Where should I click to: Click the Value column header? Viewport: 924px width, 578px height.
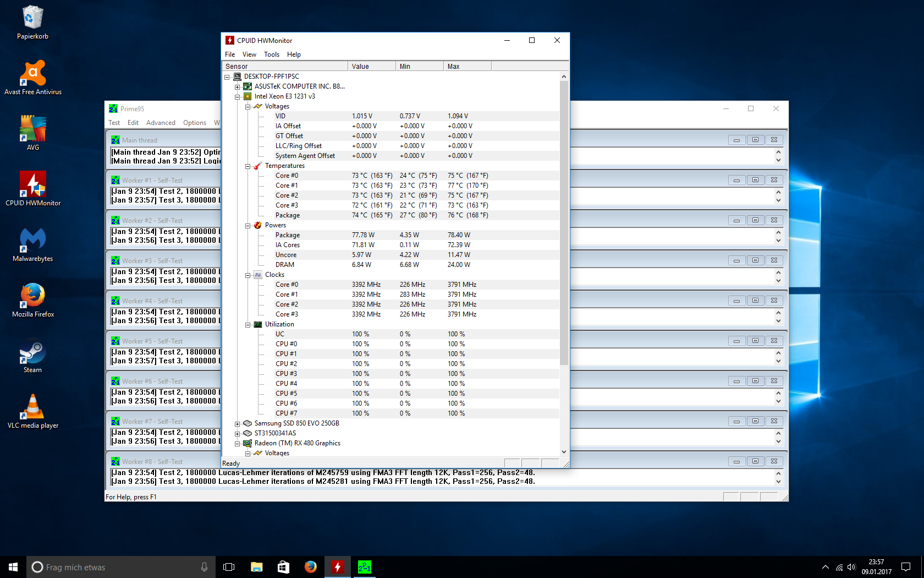372,66
